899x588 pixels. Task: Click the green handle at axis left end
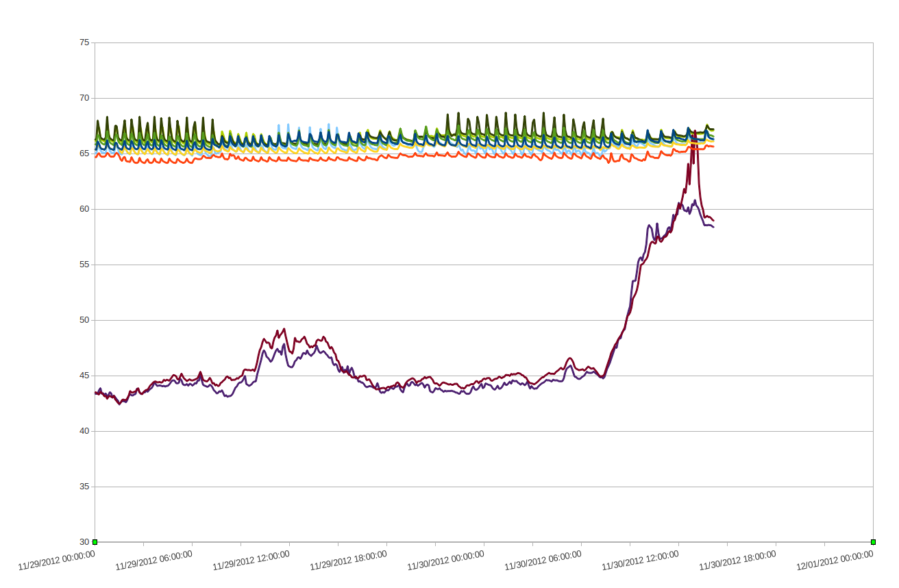(x=95, y=542)
